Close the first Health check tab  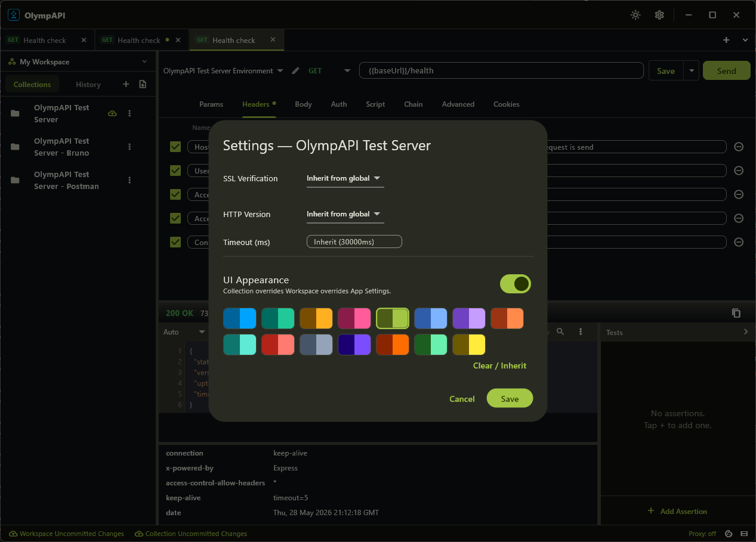(x=84, y=40)
